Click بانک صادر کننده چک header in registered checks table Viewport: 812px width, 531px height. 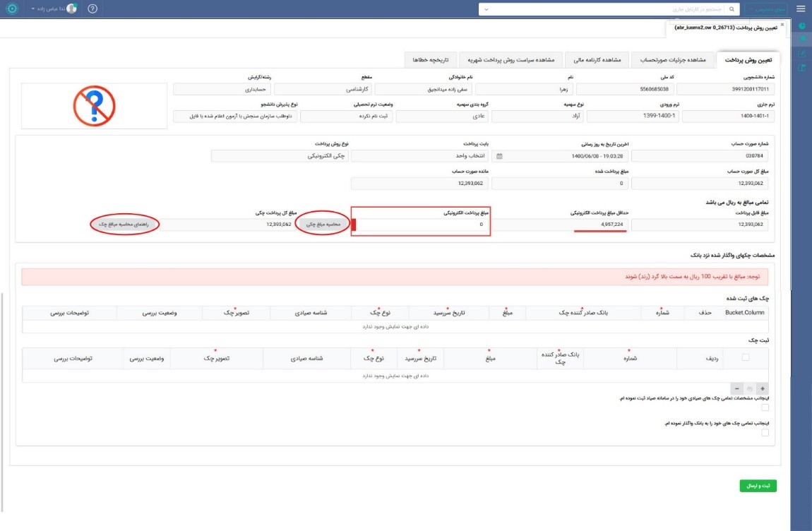tap(583, 313)
